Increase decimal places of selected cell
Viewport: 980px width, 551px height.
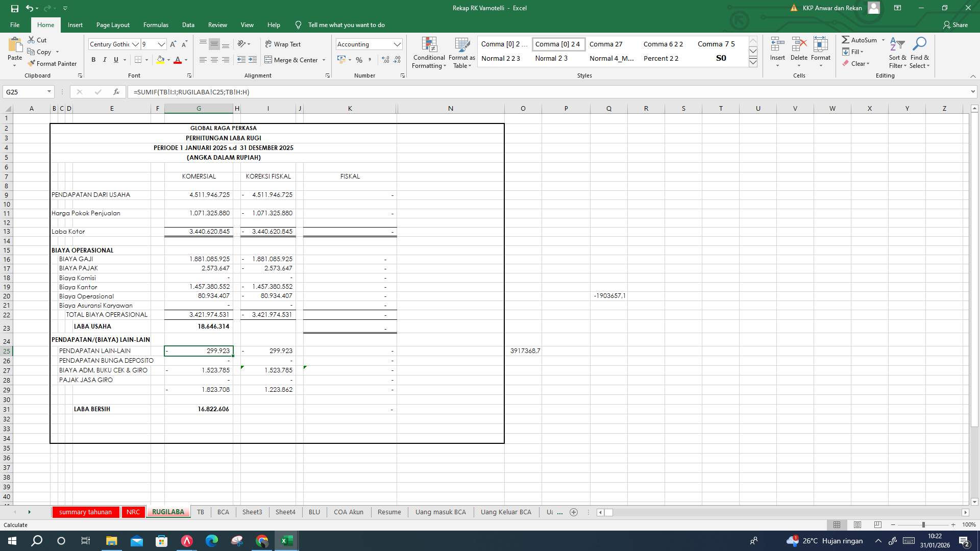384,60
